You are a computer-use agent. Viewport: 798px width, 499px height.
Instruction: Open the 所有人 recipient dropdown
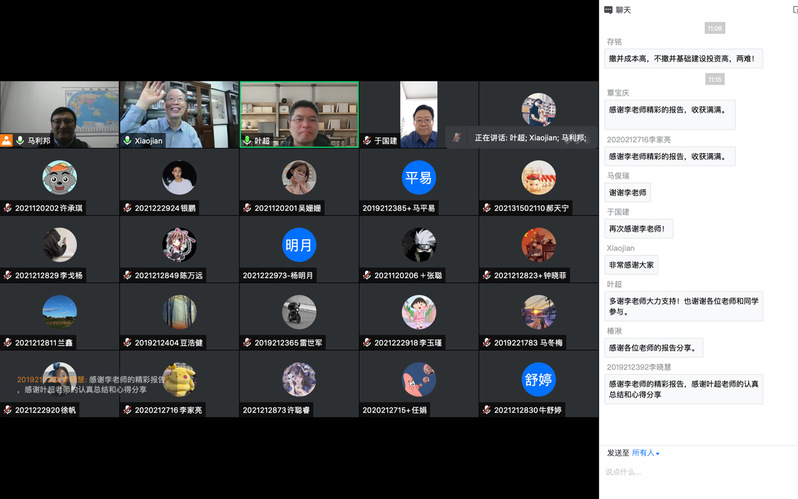(x=645, y=453)
